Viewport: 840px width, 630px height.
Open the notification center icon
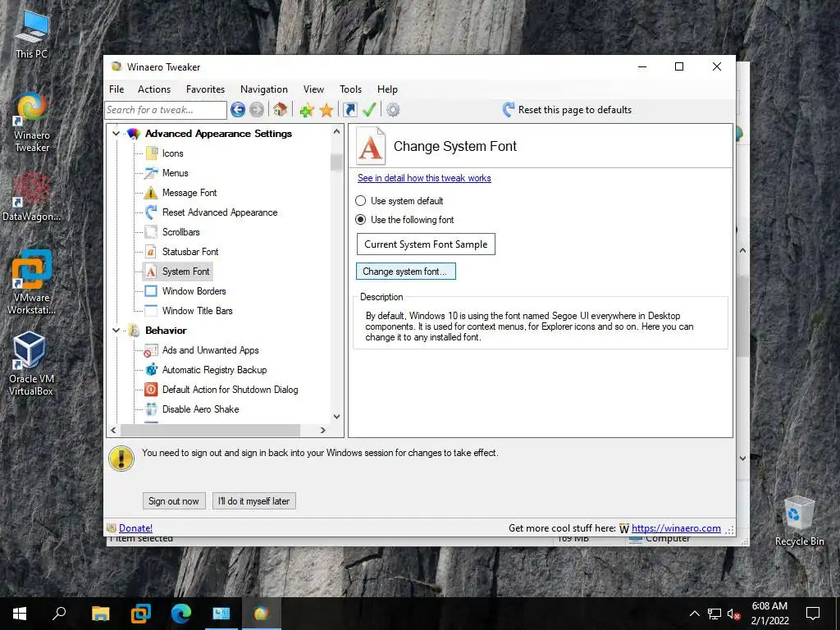813,614
